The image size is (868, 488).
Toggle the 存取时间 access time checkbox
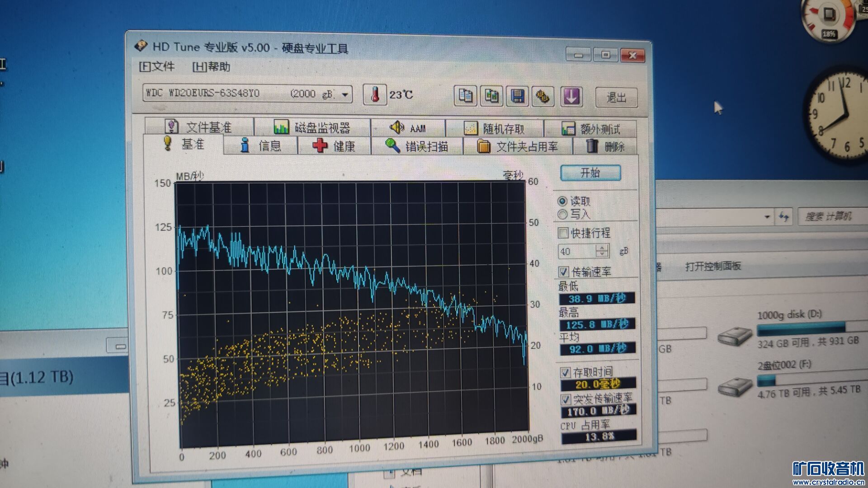tap(565, 372)
